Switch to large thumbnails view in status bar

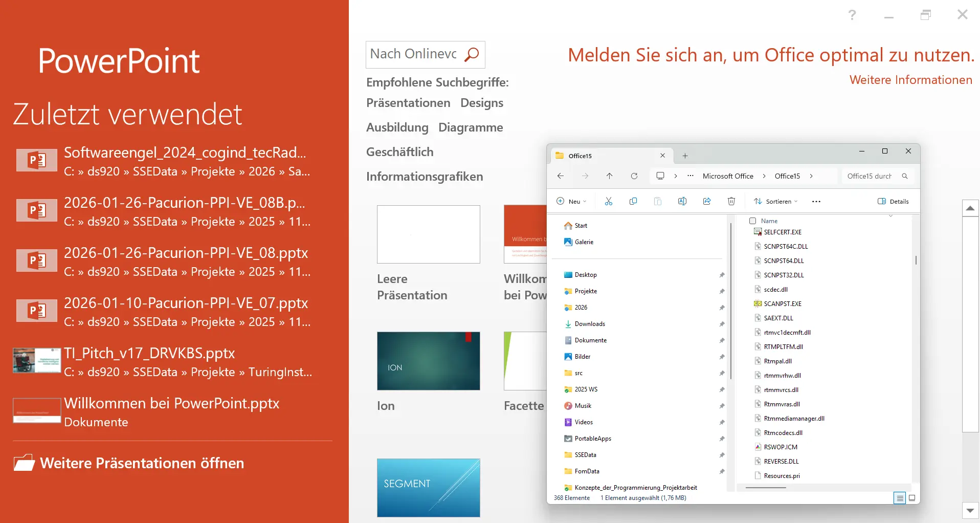[912, 498]
